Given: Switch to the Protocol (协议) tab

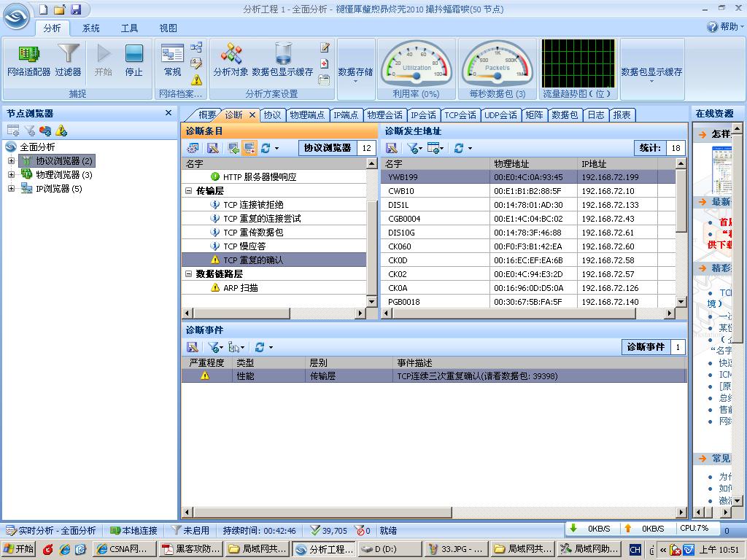Looking at the screenshot, I should tap(272, 115).
